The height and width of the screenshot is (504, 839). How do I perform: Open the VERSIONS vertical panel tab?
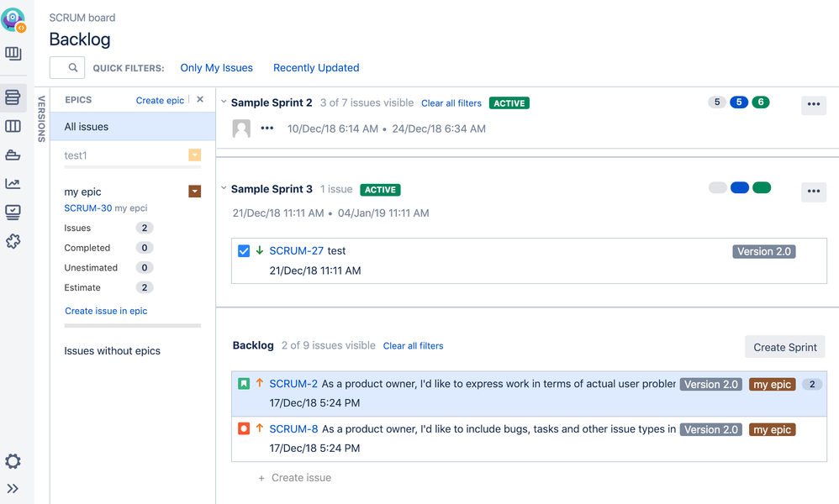coord(41,118)
